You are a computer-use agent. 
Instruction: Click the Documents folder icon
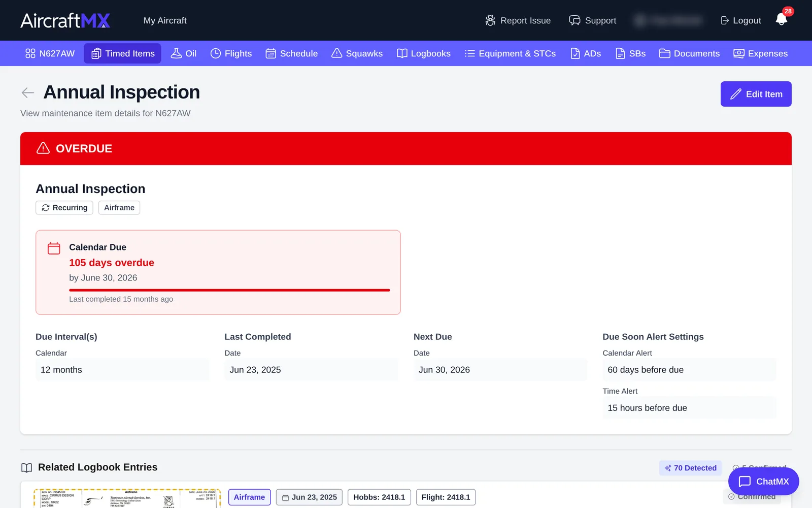pyautogui.click(x=665, y=53)
